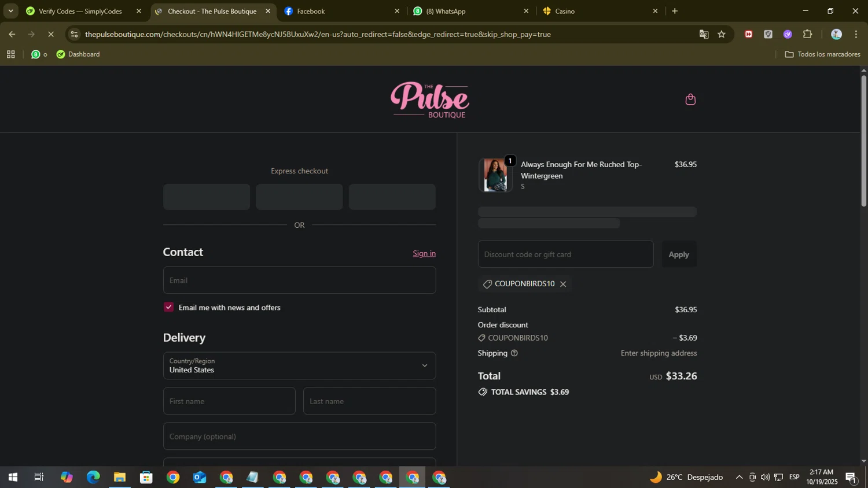Viewport: 868px width, 488px height.
Task: View site information icon in address bar
Action: pos(73,34)
